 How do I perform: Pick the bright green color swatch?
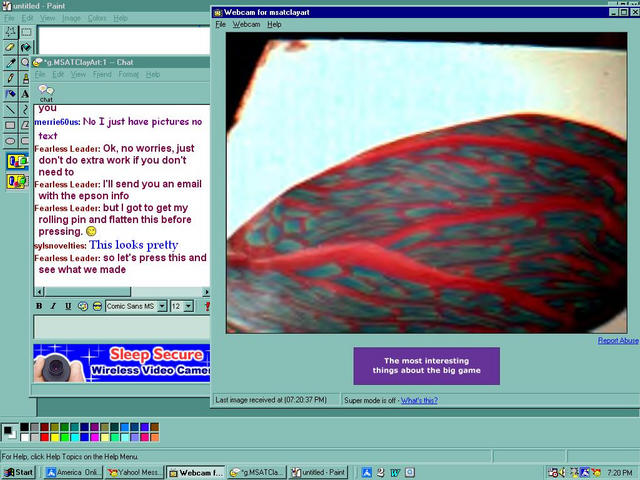tap(64, 437)
